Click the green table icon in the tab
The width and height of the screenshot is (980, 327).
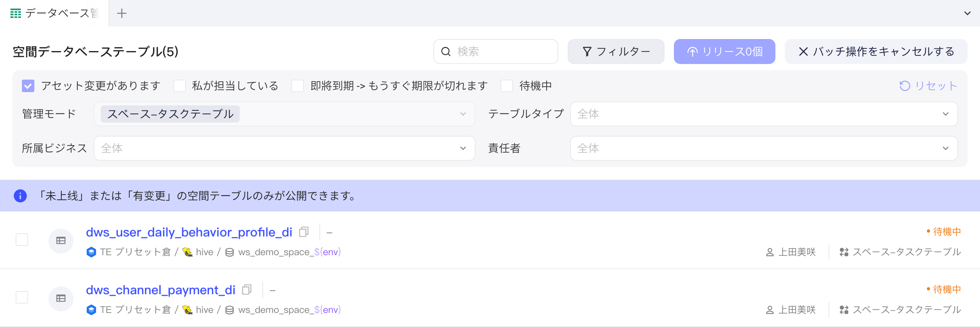[16, 13]
